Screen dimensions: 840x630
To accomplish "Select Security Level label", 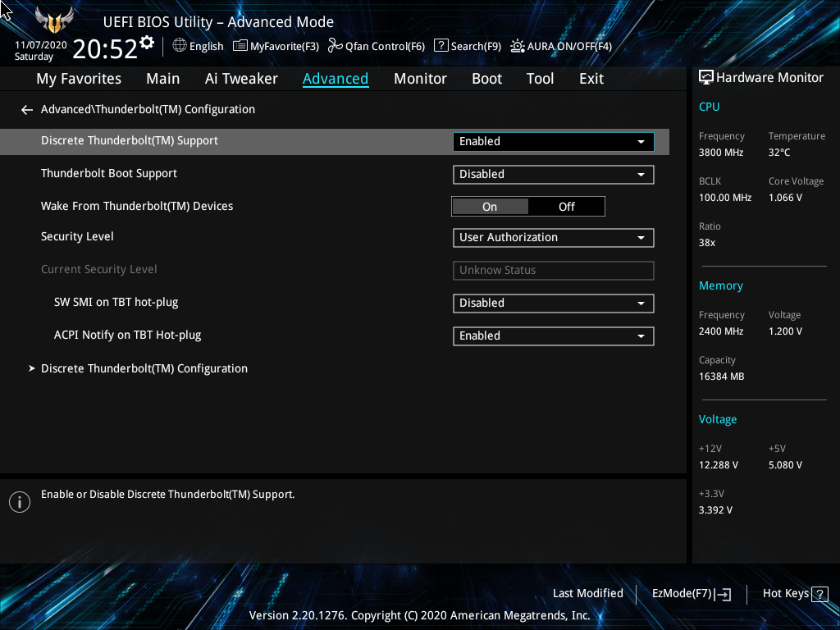I will tap(77, 237).
